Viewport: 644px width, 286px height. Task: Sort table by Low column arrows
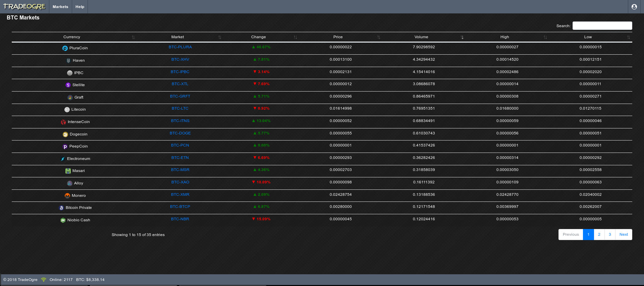click(x=629, y=37)
